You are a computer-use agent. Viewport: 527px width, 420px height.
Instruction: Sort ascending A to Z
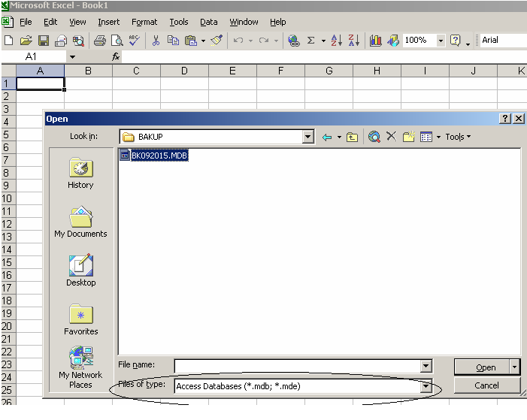[x=337, y=41]
